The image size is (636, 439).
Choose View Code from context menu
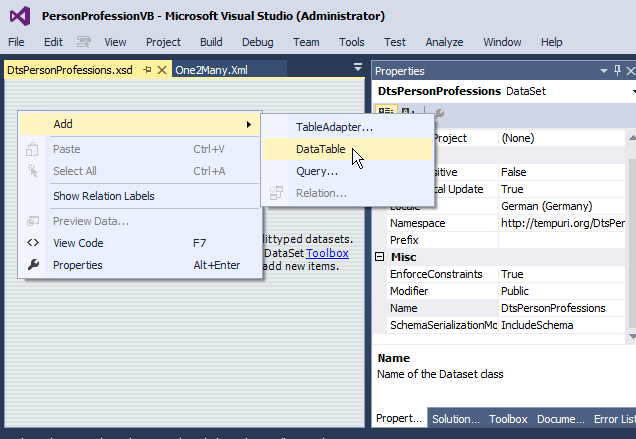pyautogui.click(x=140, y=243)
